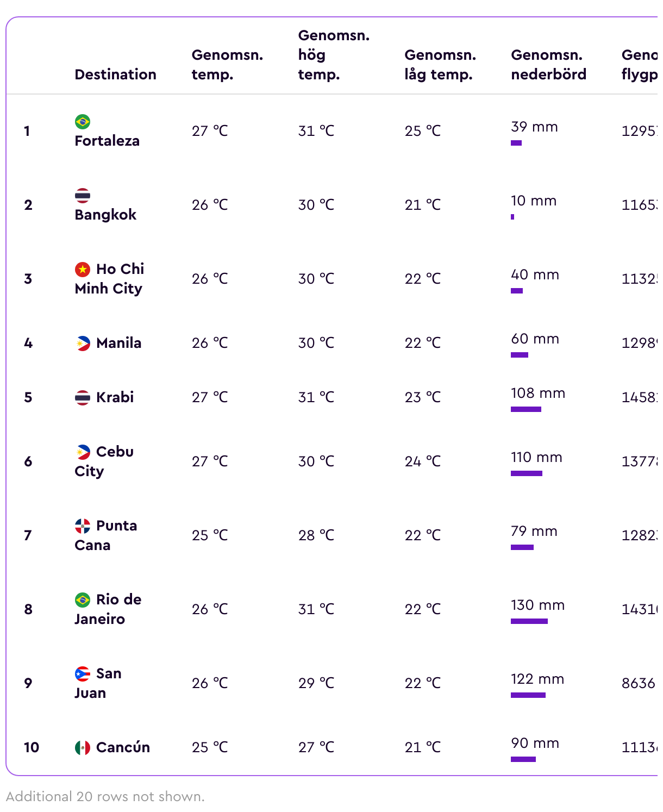663x812 pixels.
Task: Click the Philippines flag beside Cebu City
Action: click(x=83, y=452)
